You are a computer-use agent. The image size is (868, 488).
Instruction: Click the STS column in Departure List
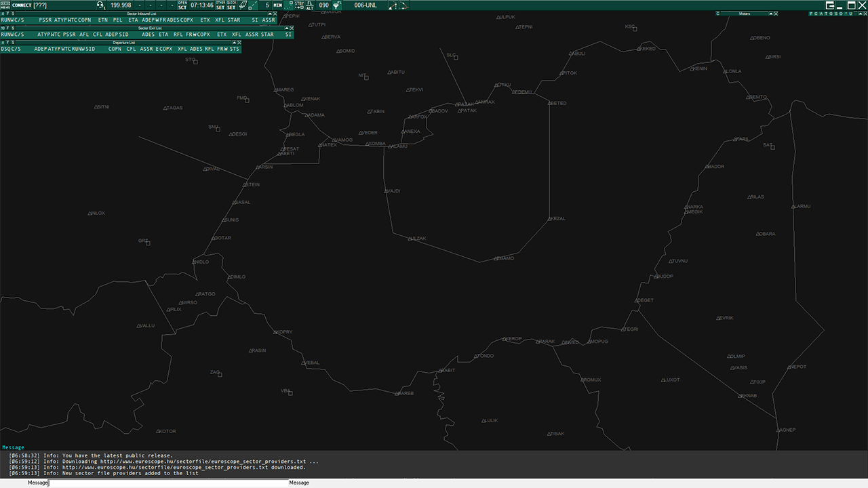[235, 49]
